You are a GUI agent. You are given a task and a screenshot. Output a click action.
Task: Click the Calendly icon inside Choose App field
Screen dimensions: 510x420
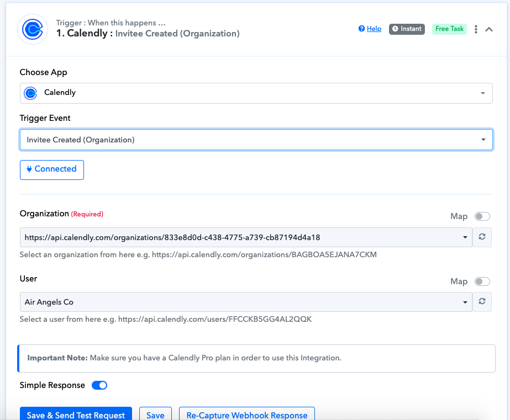(x=30, y=93)
